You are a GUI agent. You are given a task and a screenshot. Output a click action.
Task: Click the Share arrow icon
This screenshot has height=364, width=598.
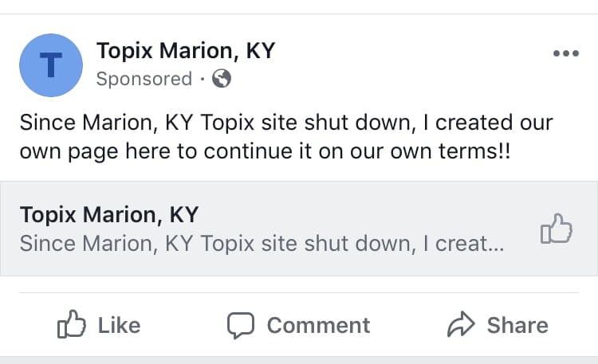pyautogui.click(x=461, y=325)
